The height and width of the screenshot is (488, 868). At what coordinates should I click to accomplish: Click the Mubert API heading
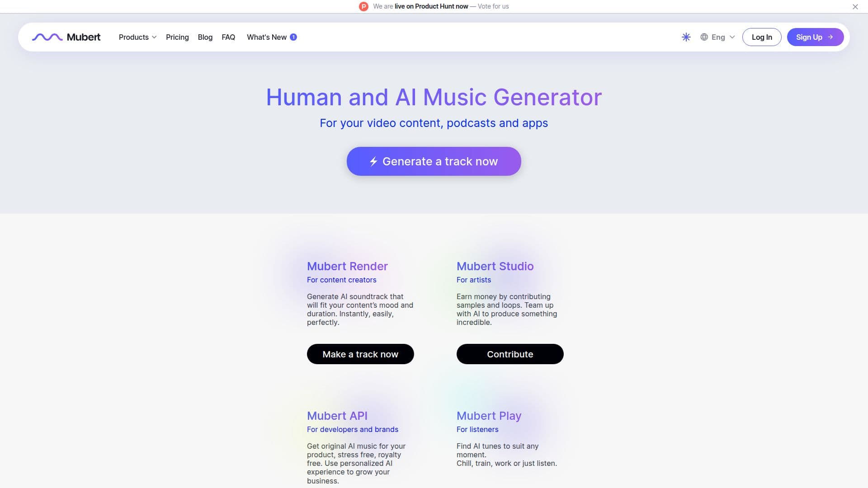[337, 416]
